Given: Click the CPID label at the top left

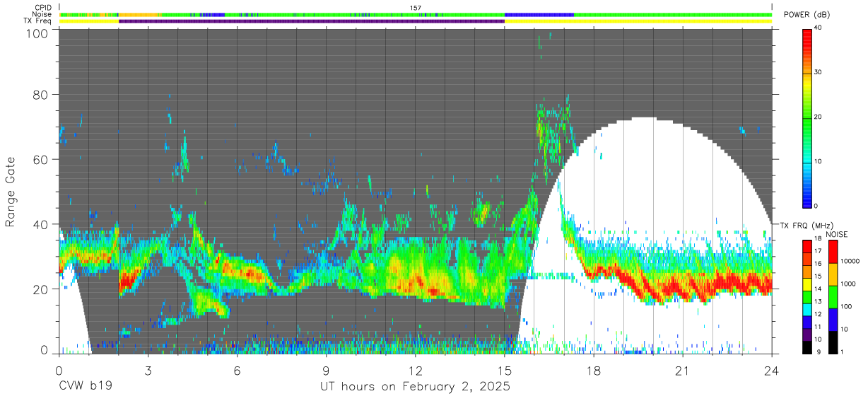Looking at the screenshot, I should (x=42, y=8).
